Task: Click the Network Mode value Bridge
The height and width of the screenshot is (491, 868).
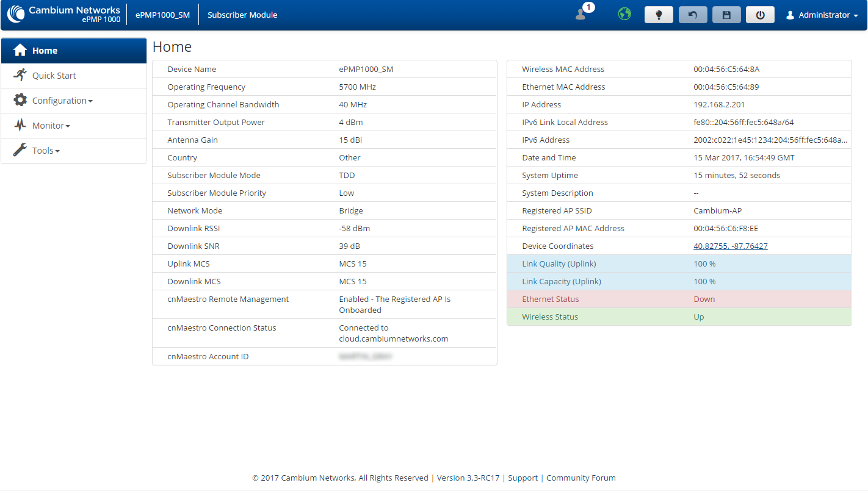Action: 351,210
